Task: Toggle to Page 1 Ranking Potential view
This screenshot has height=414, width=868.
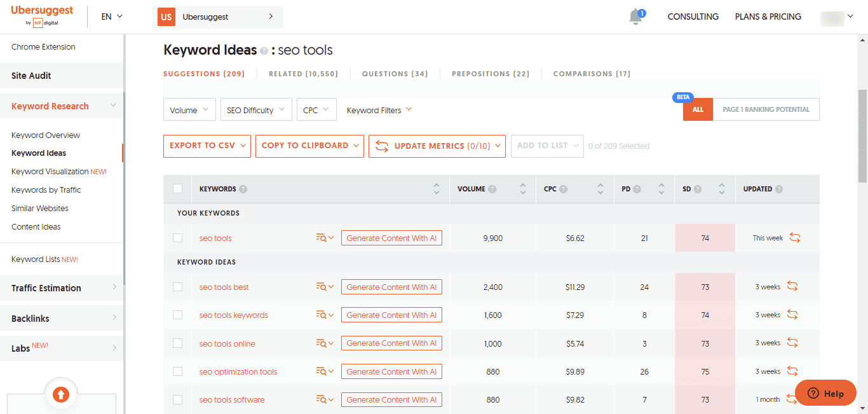Action: click(766, 109)
